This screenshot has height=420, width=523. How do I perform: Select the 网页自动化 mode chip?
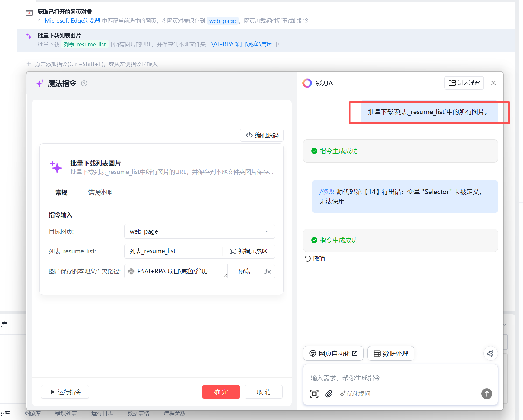tap(333, 354)
